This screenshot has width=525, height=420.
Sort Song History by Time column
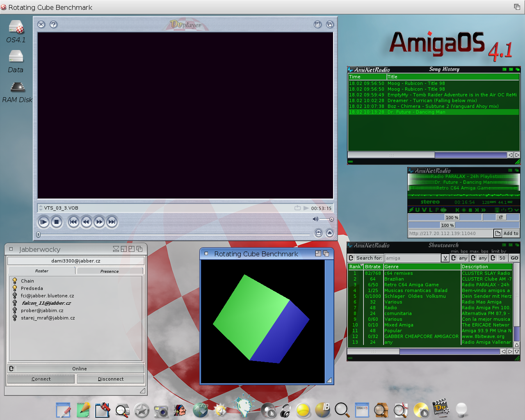[367, 77]
